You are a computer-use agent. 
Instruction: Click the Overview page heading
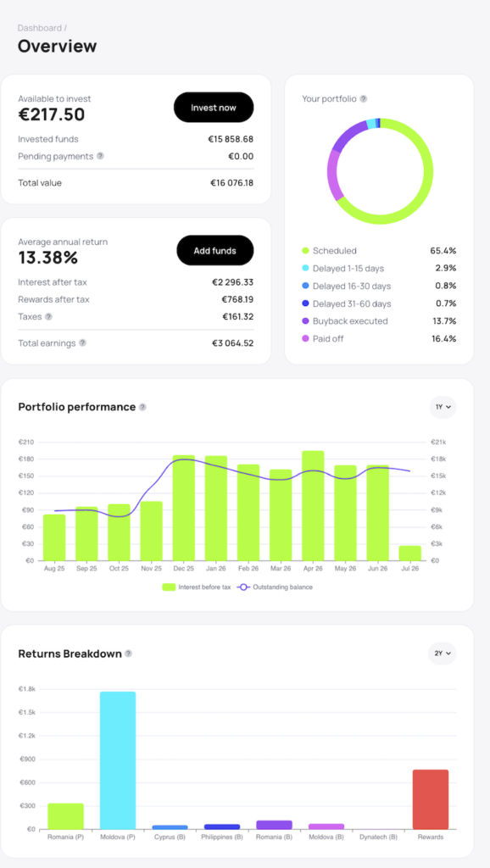[x=57, y=46]
